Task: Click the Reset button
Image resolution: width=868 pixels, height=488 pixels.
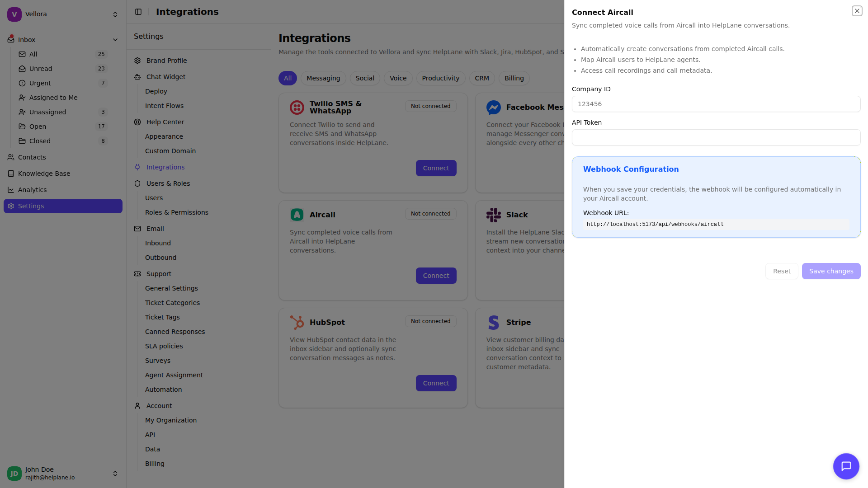Action: click(x=782, y=271)
